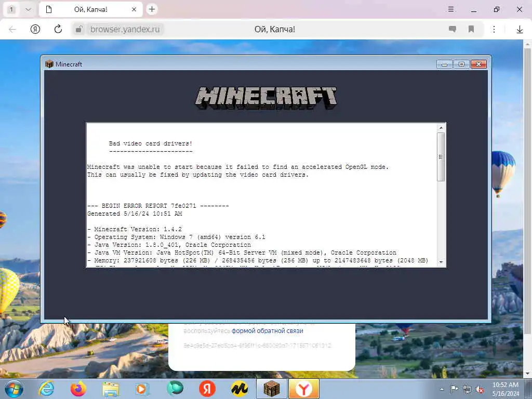This screenshot has height=399, width=532.
Task: Open Action Center flag icon in tray
Action: point(454,389)
